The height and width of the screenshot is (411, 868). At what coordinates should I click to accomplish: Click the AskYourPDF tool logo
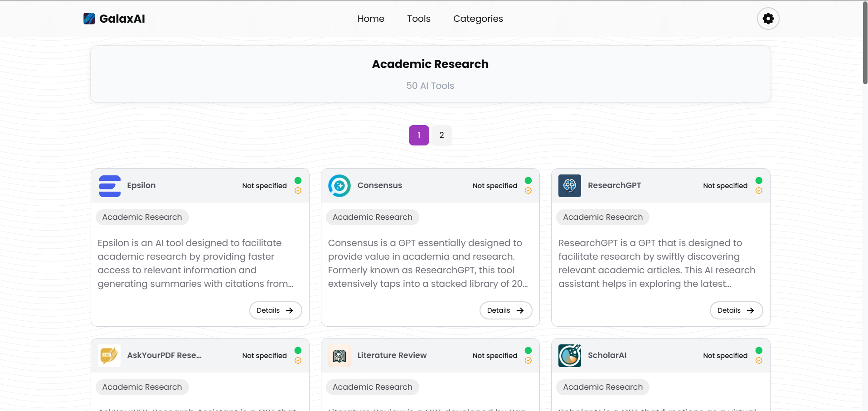click(x=109, y=356)
